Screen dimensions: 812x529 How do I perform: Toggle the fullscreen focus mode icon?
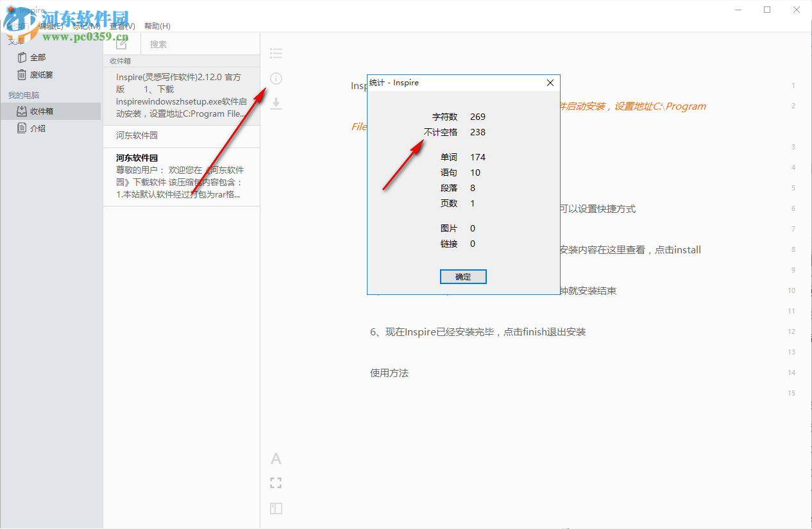(x=276, y=483)
